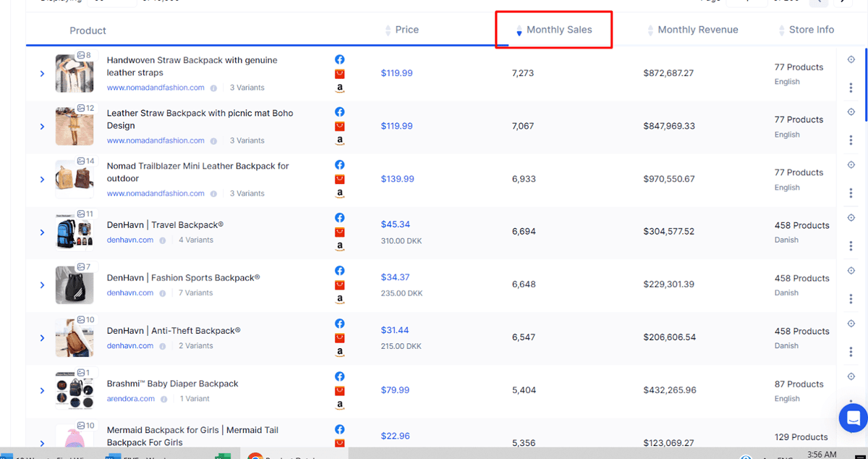This screenshot has height=459, width=868.
Task: Open Handwoven Straw Backpack product thumbnail
Action: point(75,73)
